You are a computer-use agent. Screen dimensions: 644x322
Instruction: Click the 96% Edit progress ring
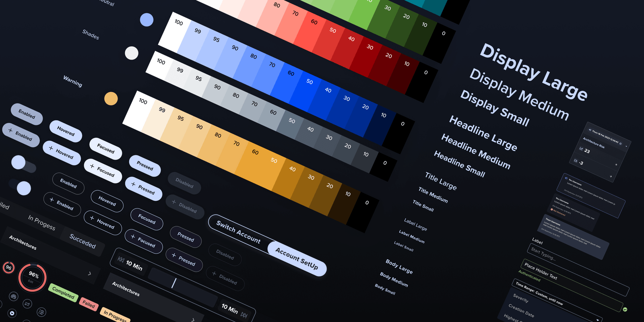click(x=33, y=277)
